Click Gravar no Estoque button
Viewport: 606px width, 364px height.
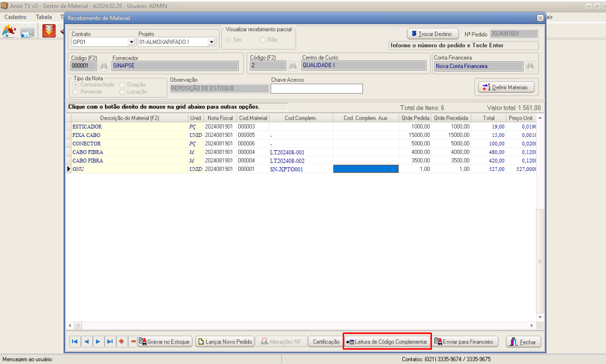pos(165,342)
